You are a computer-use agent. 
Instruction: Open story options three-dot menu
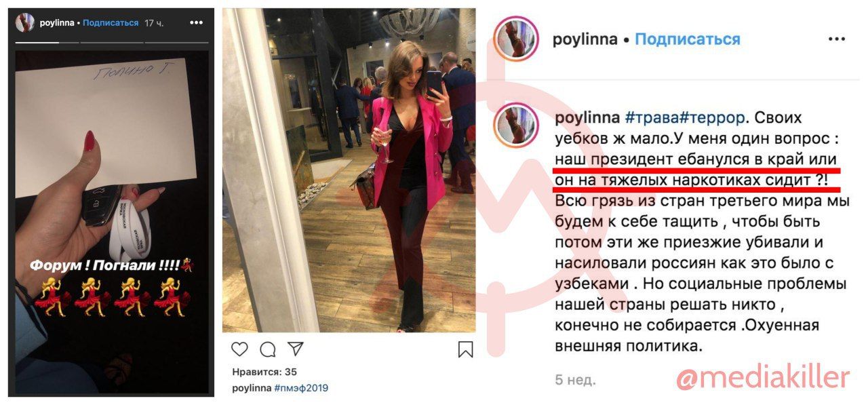coord(197,22)
